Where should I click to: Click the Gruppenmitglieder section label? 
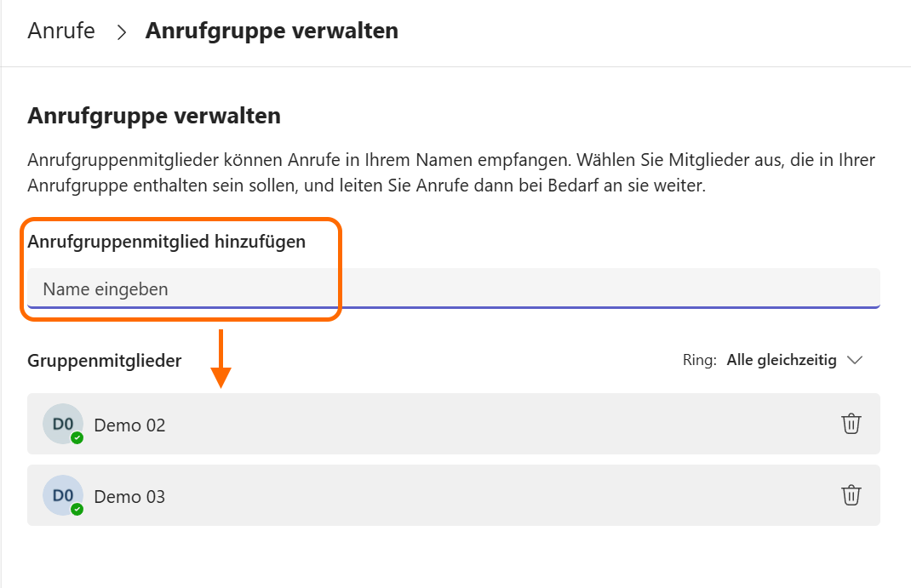[105, 361]
